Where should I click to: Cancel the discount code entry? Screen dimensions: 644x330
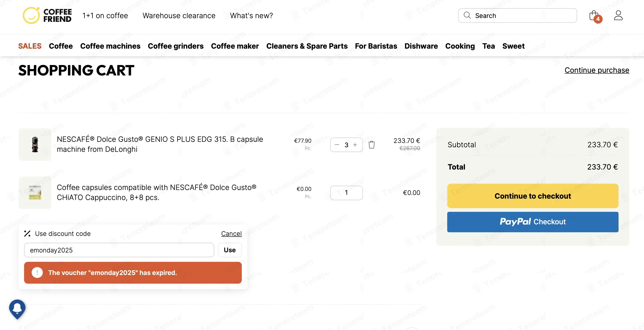click(x=231, y=233)
